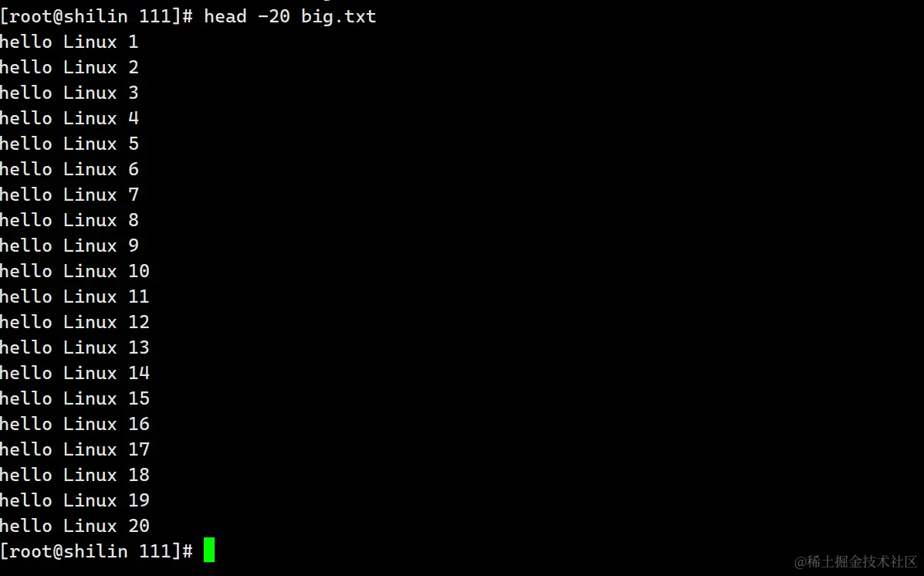
Task: Click the bottom '[root@shilin 111]#' prompt
Action: pos(96,551)
